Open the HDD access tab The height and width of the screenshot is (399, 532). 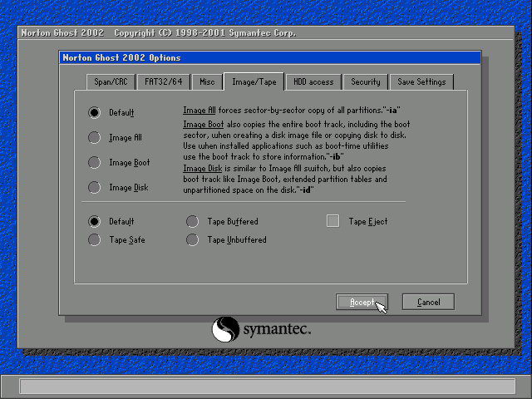[313, 81]
